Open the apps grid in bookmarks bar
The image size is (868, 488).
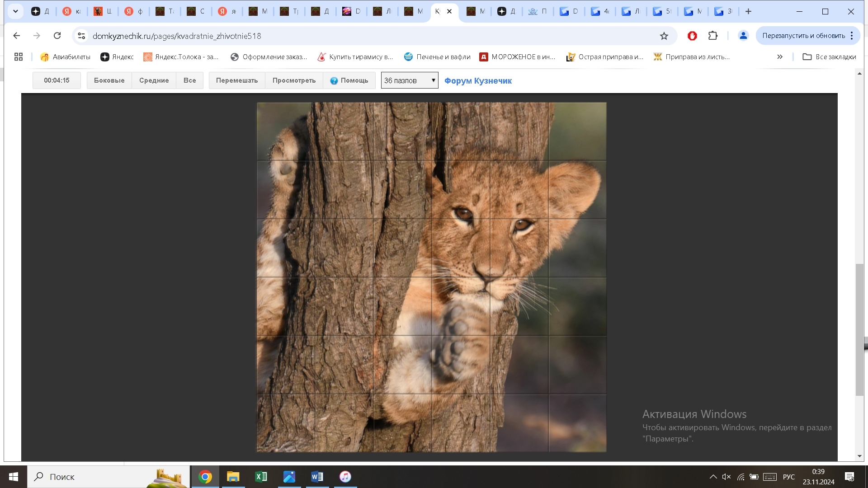pyautogui.click(x=19, y=57)
